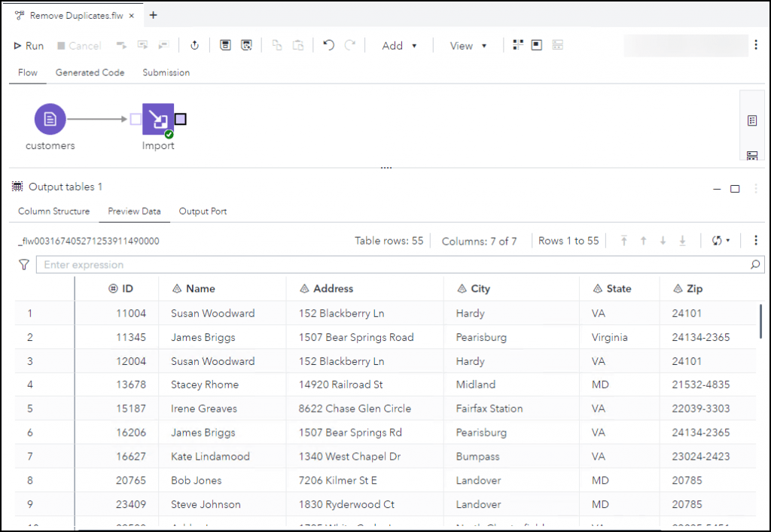Open the Add dropdown menu
This screenshot has width=771, height=532.
click(x=400, y=45)
